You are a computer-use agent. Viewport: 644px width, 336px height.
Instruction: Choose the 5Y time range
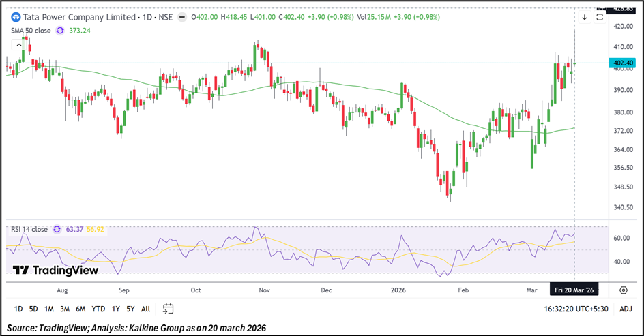click(x=130, y=309)
